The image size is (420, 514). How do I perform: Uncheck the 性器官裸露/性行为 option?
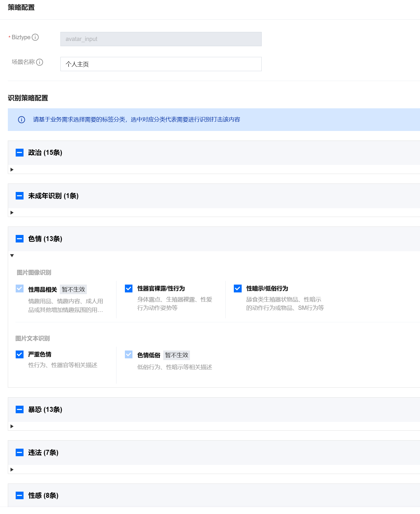click(129, 288)
